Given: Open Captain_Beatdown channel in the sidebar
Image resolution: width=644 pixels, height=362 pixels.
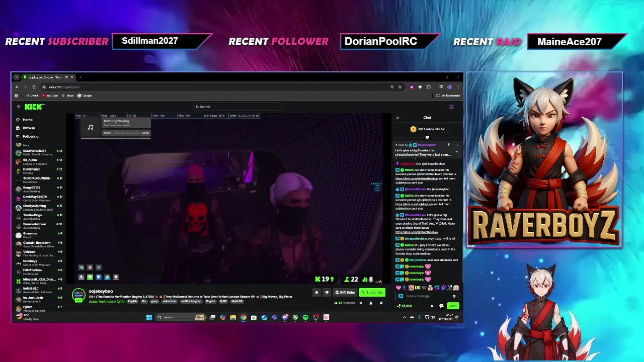Looking at the screenshot, I should pyautogui.click(x=39, y=244).
